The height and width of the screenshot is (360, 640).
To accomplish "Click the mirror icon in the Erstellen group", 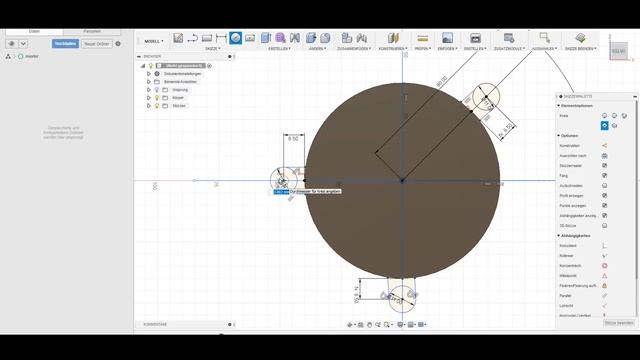I will point(295,38).
